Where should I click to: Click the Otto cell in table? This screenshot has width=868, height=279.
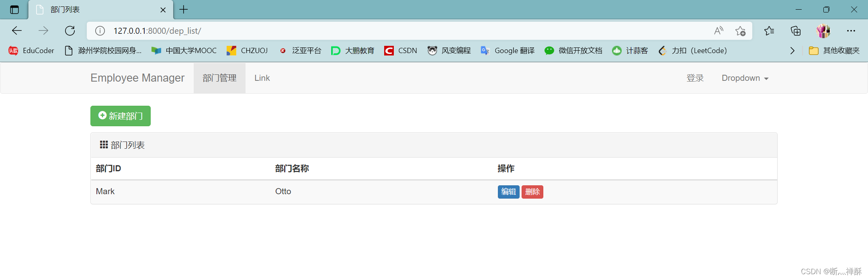coord(283,191)
